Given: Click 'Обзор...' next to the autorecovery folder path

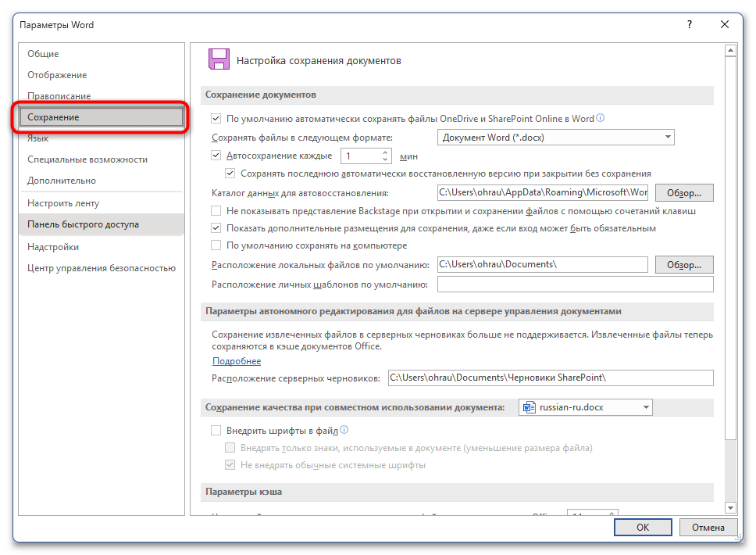Looking at the screenshot, I should point(684,192).
